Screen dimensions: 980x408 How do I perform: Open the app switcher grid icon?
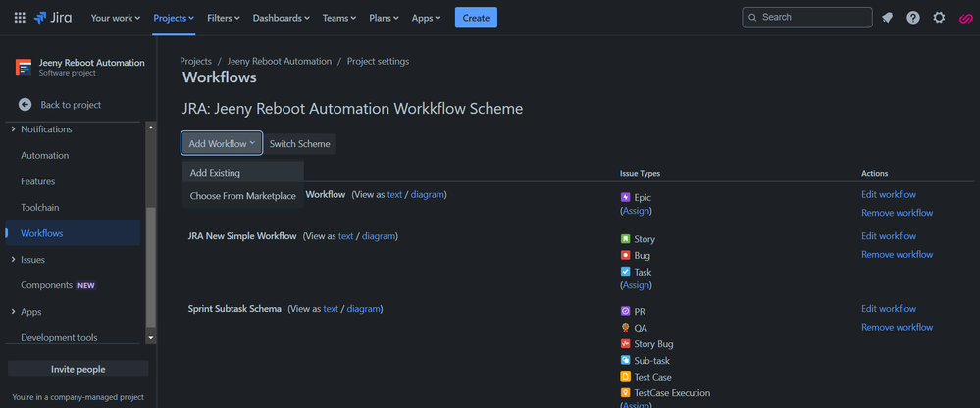coord(20,18)
